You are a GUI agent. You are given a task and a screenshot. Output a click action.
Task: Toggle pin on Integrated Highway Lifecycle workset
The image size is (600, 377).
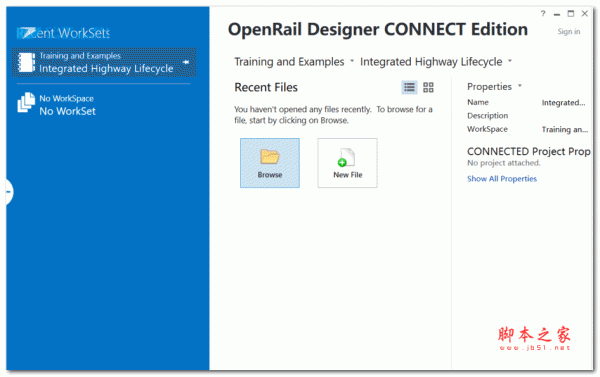[x=186, y=62]
